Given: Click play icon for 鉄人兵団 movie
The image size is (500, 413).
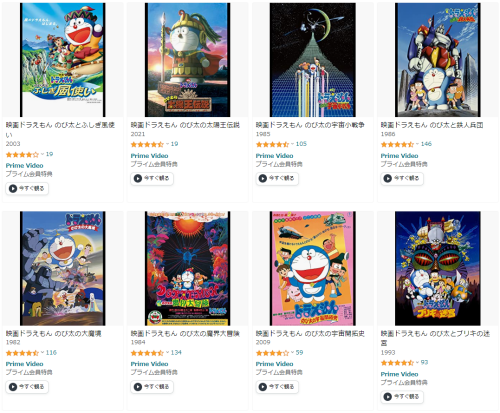Looking at the screenshot, I should 387,178.
